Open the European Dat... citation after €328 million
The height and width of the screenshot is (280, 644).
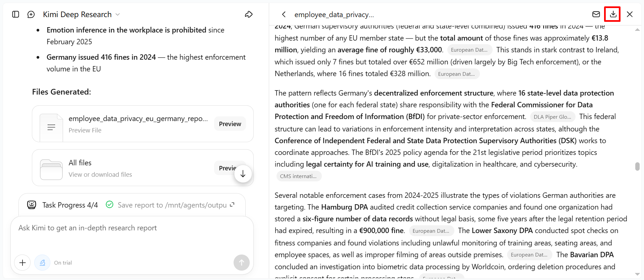pyautogui.click(x=457, y=74)
